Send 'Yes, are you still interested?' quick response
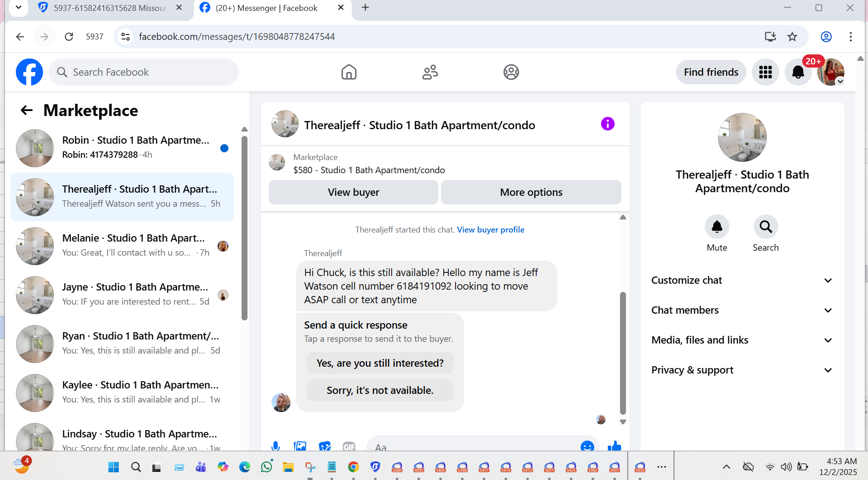 click(380, 363)
